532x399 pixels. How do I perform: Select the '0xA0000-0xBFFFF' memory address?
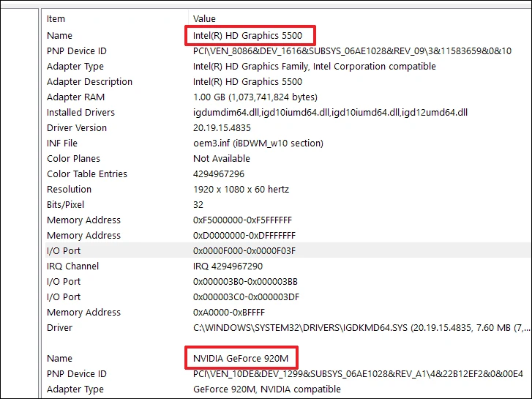(x=229, y=313)
